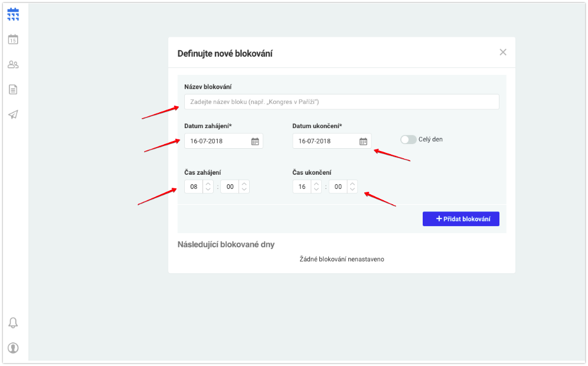This screenshot has height=366, width=588.
Task: Increase the Čas zahájení hour value
Action: click(x=208, y=184)
